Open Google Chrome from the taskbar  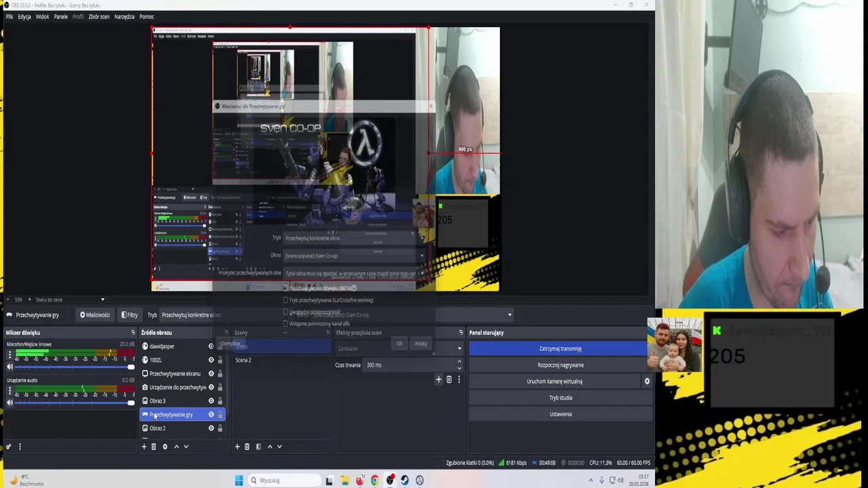pos(374,481)
